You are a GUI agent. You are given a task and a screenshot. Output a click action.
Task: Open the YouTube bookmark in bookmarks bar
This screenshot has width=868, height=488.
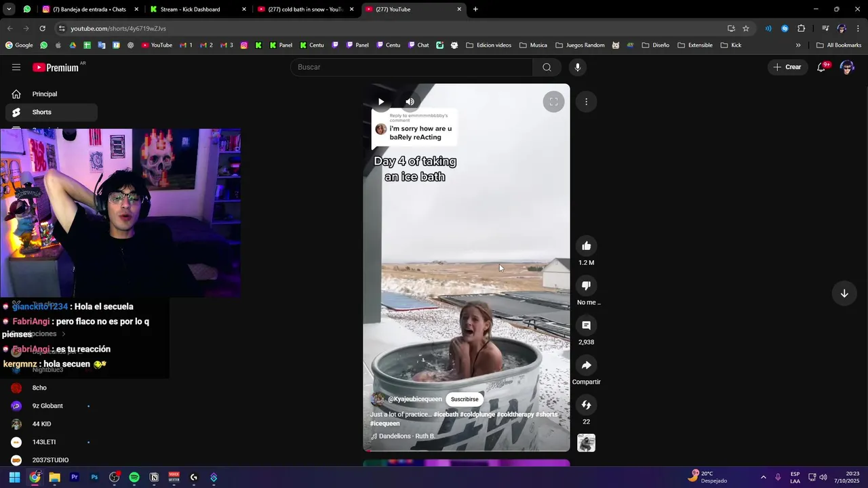[157, 45]
